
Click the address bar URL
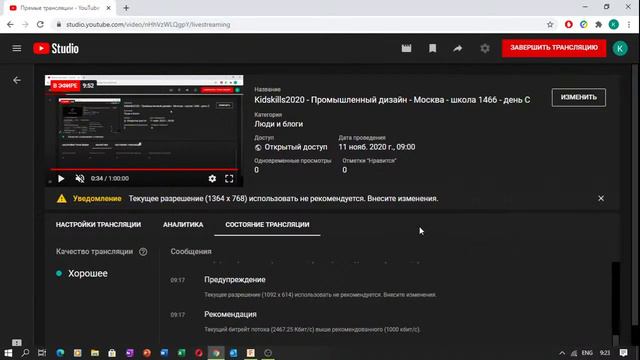point(148,24)
